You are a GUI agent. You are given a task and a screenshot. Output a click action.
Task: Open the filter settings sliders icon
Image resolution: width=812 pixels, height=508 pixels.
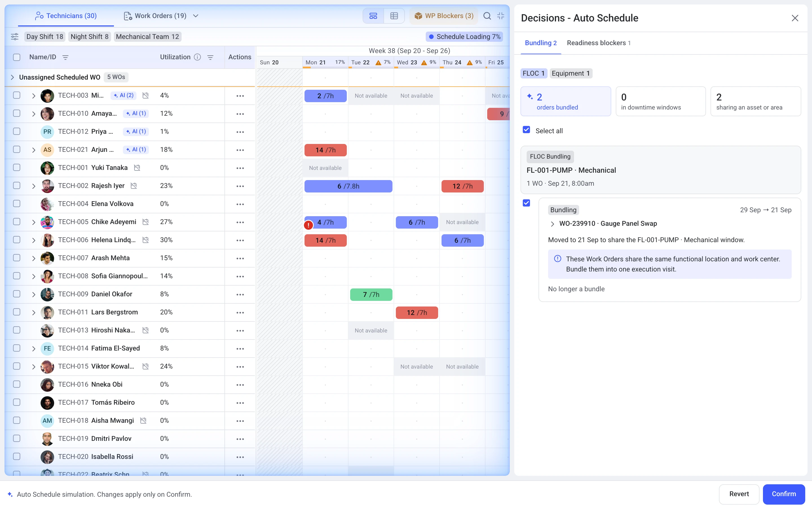pos(15,37)
